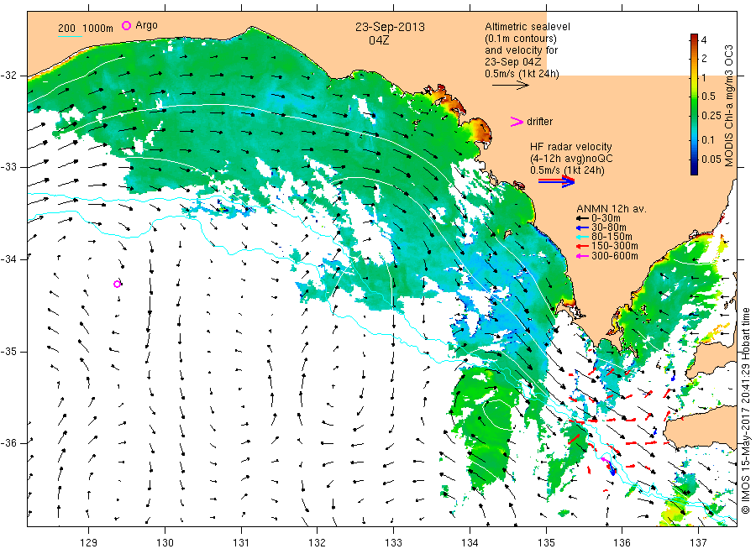Click the '0-30m' depth label
This screenshot has height=554, width=756.
(606, 219)
